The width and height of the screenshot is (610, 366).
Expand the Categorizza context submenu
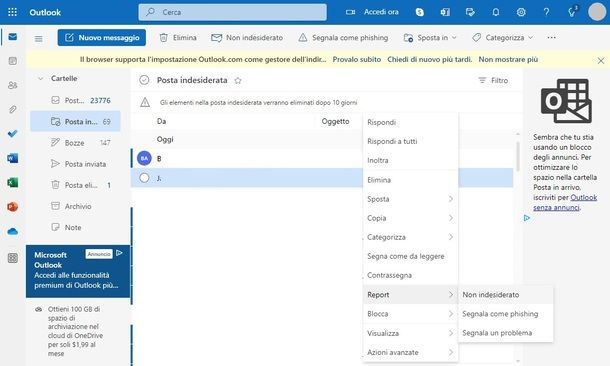click(x=451, y=237)
